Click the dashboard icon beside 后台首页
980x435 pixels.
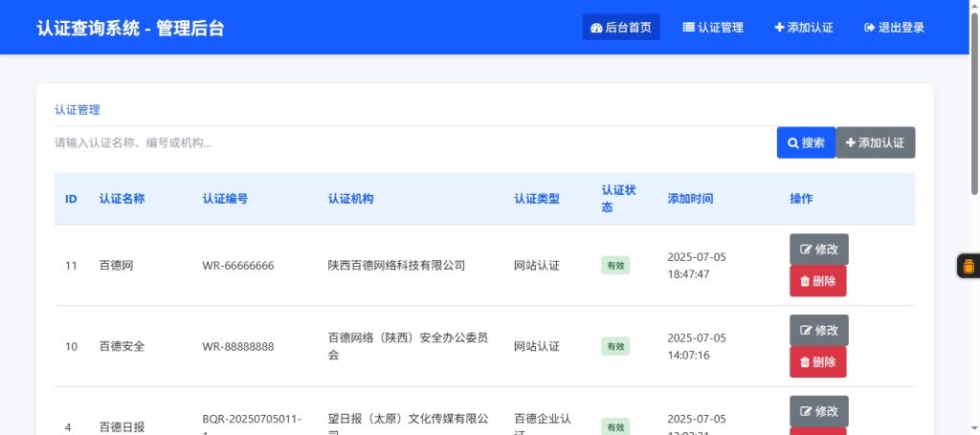(x=596, y=28)
